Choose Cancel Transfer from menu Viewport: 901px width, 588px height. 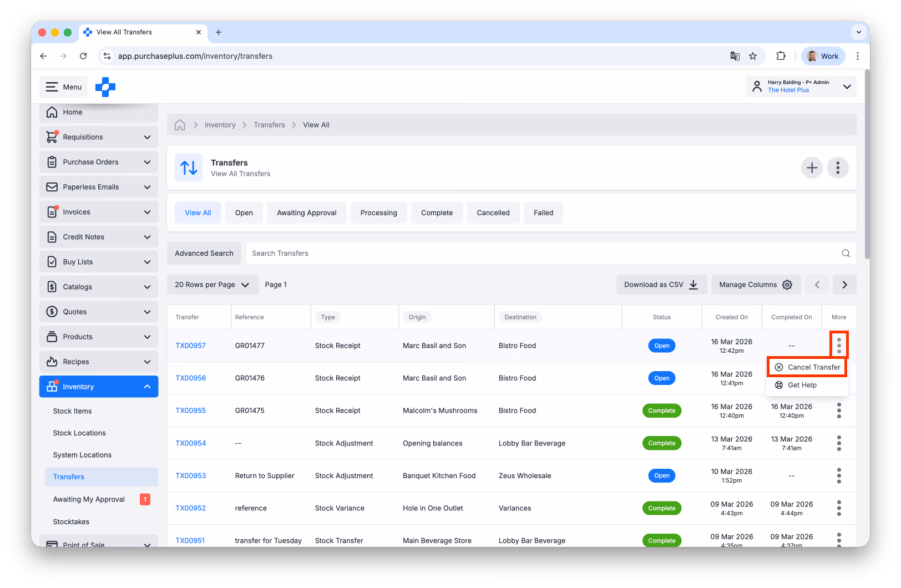(x=807, y=367)
